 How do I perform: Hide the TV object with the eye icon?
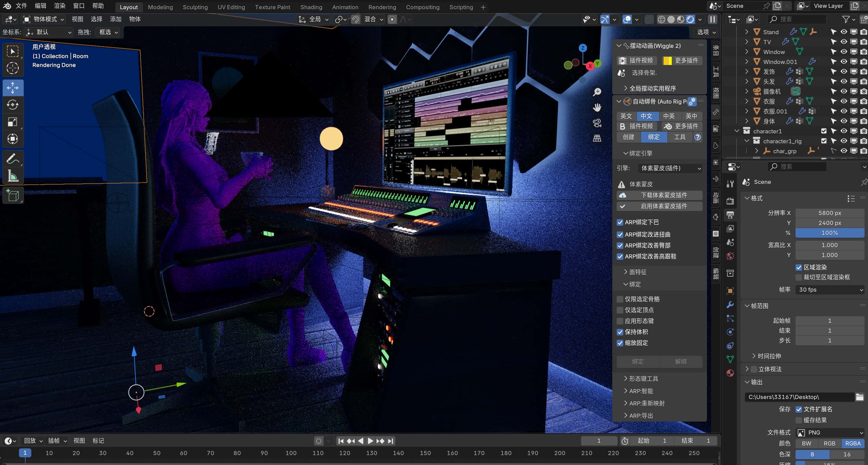[843, 42]
